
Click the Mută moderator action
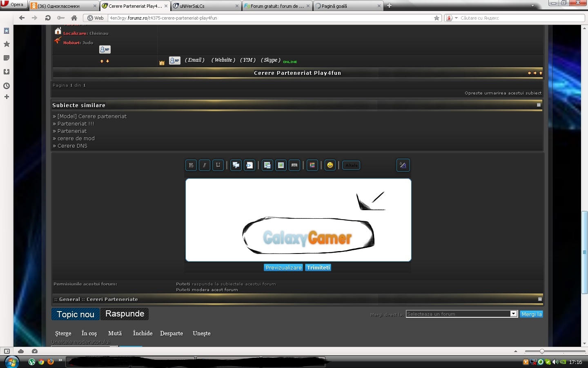pyautogui.click(x=115, y=333)
